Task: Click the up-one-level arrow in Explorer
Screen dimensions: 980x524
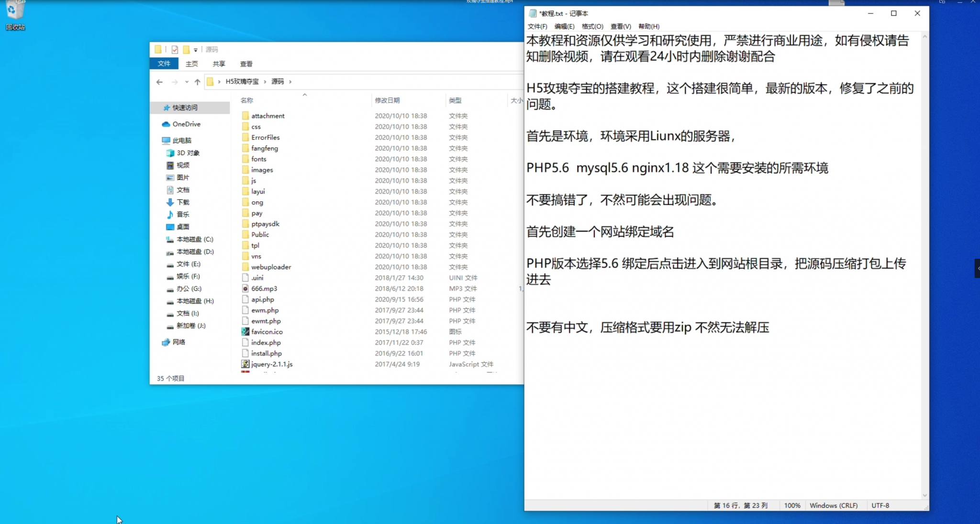Action: tap(197, 82)
